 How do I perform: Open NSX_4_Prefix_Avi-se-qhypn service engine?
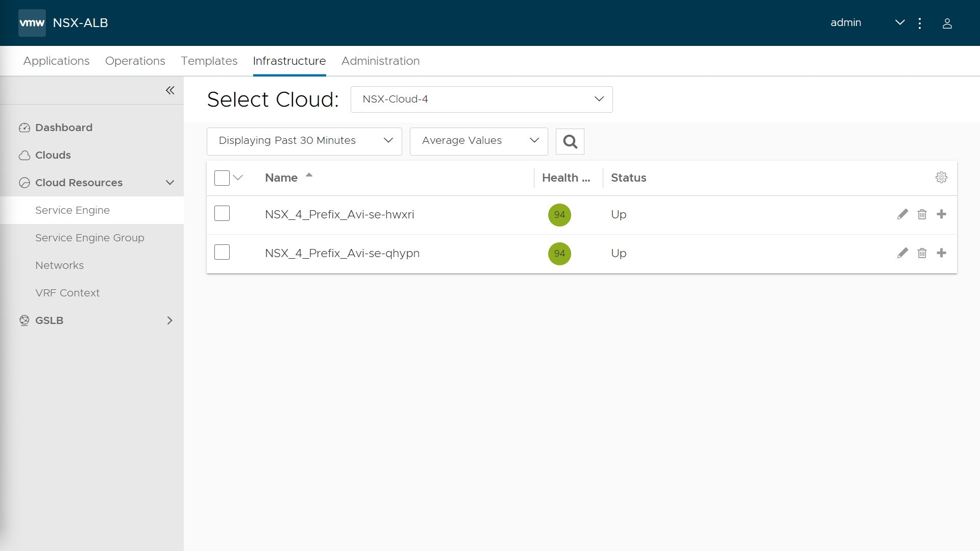[342, 254]
